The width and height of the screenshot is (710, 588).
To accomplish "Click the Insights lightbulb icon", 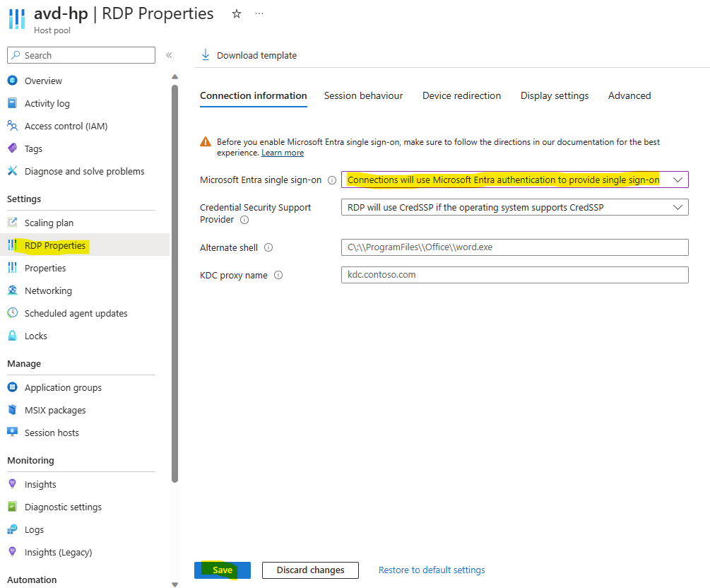I will 13,484.
